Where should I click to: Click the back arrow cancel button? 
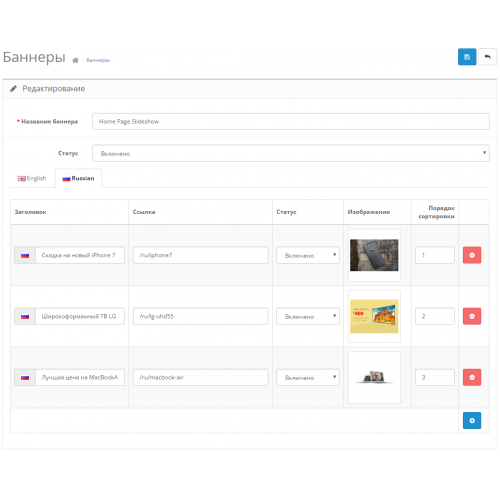click(487, 57)
